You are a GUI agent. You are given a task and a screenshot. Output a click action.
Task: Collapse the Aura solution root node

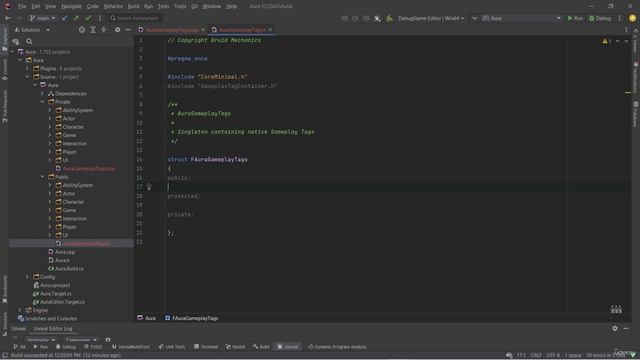(12, 52)
